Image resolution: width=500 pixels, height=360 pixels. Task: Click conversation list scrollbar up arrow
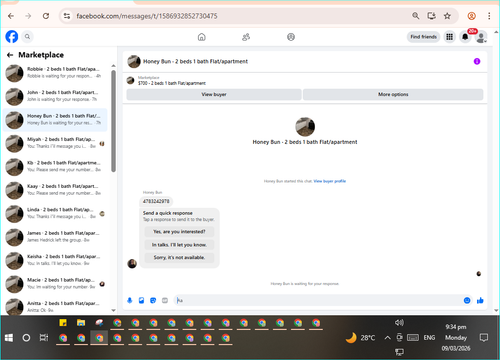(x=113, y=66)
